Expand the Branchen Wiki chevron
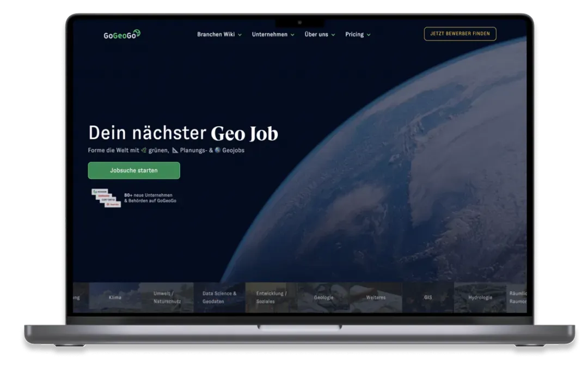 [x=240, y=35]
